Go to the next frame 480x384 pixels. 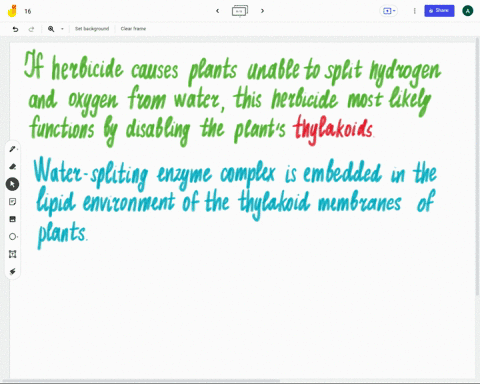pos(262,11)
